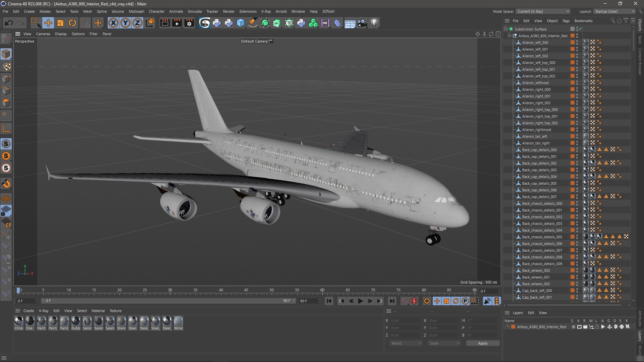Open the MoGraph menu
Viewport: 644px width, 362px height.
point(136,11)
